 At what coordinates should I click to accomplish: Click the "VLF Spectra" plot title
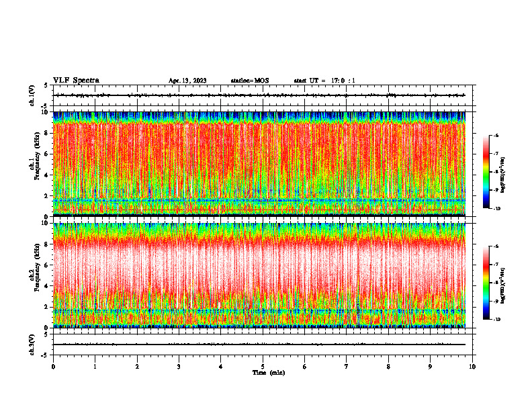tap(76, 81)
